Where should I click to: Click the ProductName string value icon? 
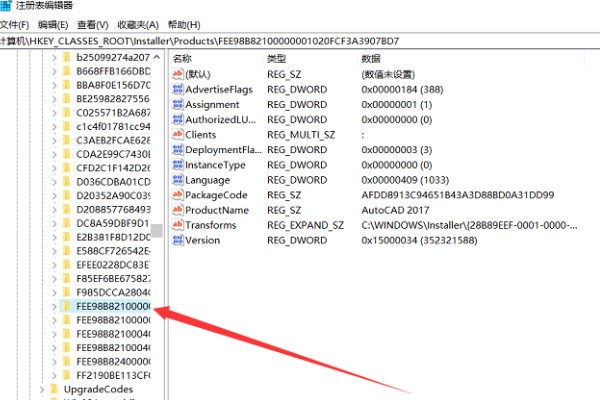coord(177,211)
